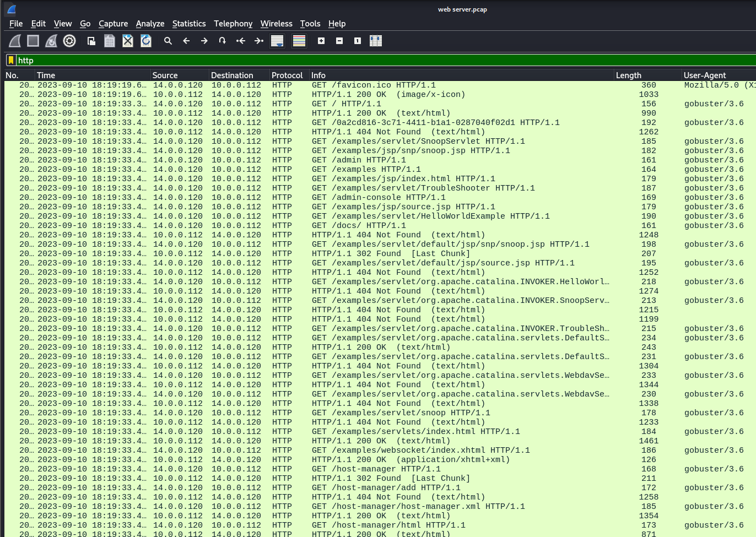Reload the capture file
756x537 pixels.
146,41
